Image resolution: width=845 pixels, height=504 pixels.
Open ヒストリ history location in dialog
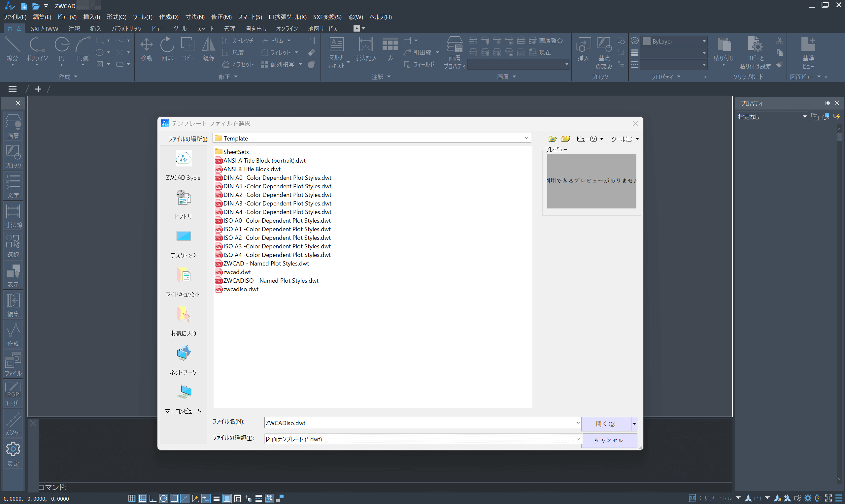pos(183,205)
